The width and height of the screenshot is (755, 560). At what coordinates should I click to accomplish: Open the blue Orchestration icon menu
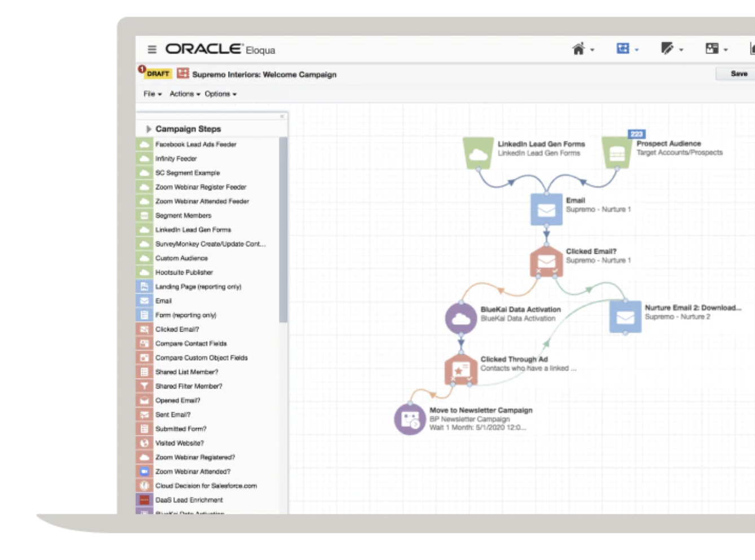tap(627, 49)
